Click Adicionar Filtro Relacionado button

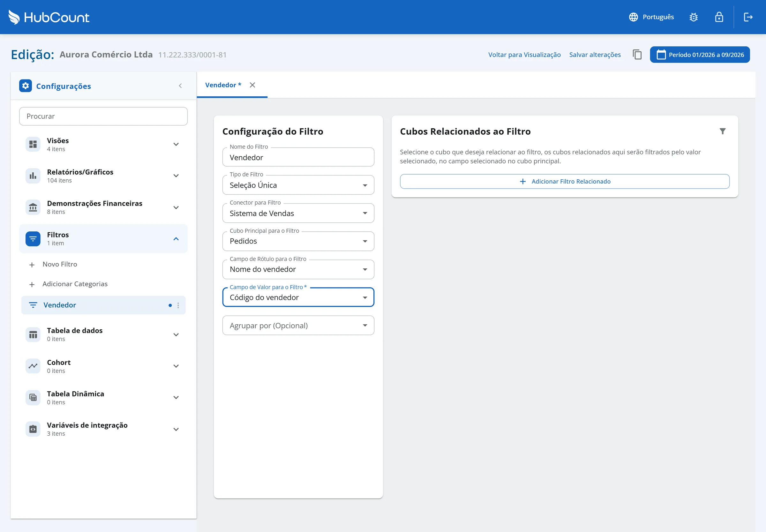click(x=565, y=181)
